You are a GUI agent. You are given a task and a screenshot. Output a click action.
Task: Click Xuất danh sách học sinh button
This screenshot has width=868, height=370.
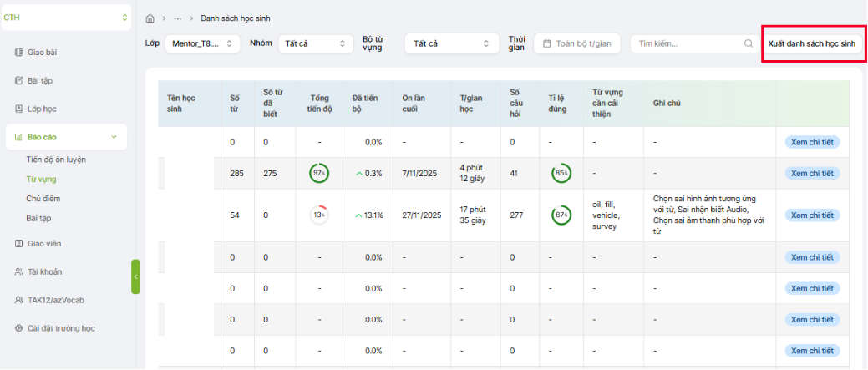(812, 43)
